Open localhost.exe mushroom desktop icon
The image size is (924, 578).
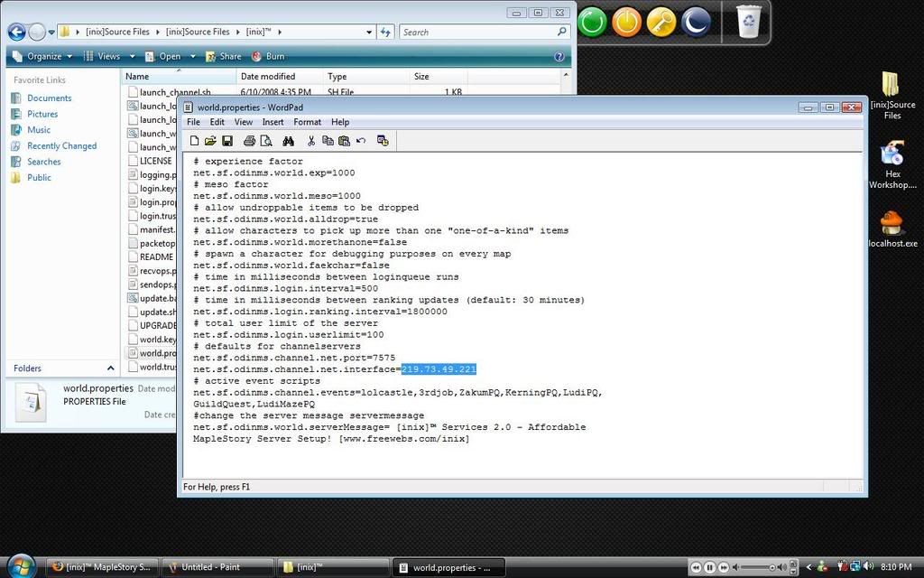pyautogui.click(x=892, y=229)
